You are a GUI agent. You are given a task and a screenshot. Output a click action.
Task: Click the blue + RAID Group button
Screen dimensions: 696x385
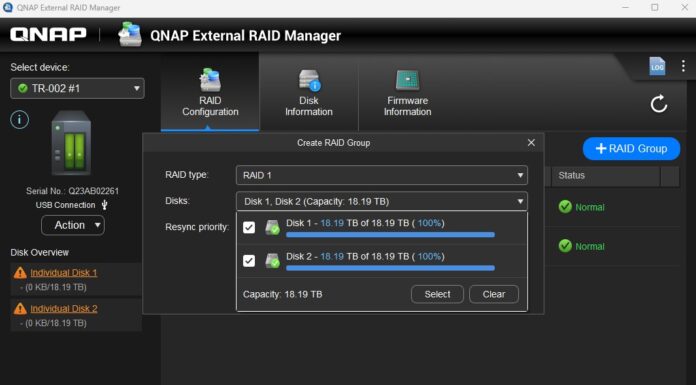click(631, 148)
